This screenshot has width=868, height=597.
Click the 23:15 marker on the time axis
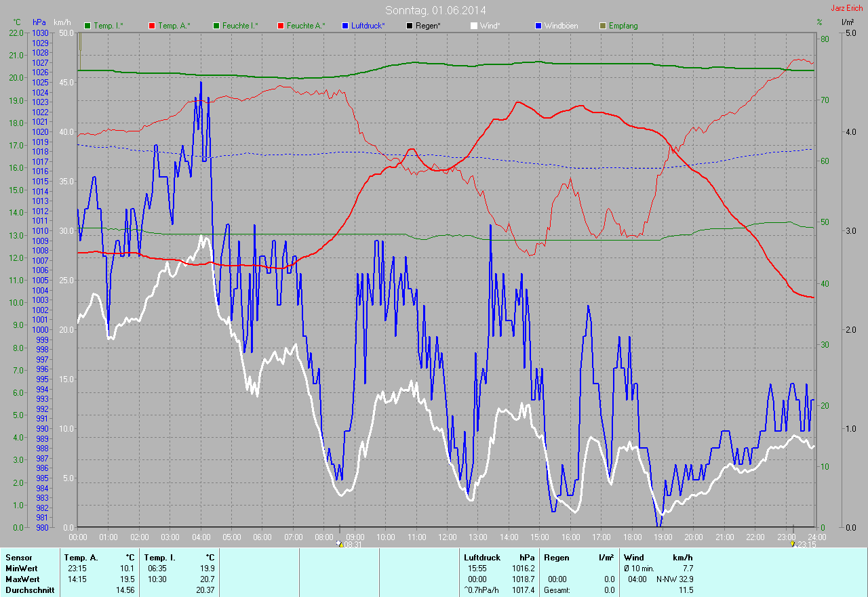[x=803, y=544]
